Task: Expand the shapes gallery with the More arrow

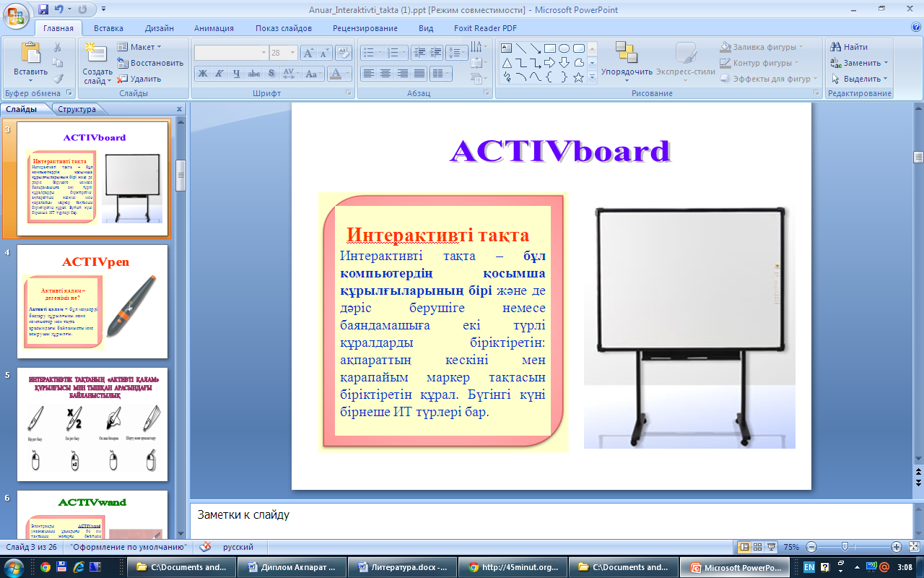Action: [592, 78]
